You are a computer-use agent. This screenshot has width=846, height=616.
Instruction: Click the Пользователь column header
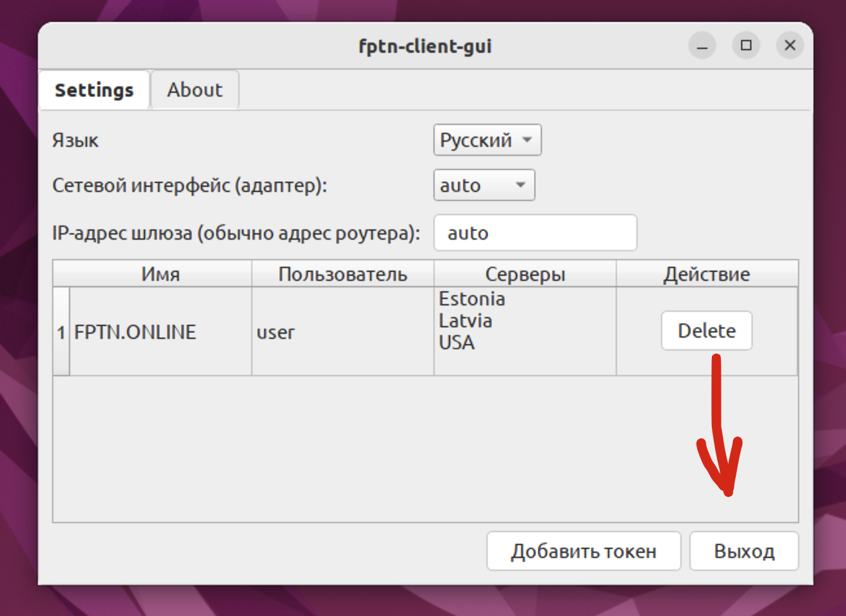pyautogui.click(x=343, y=274)
